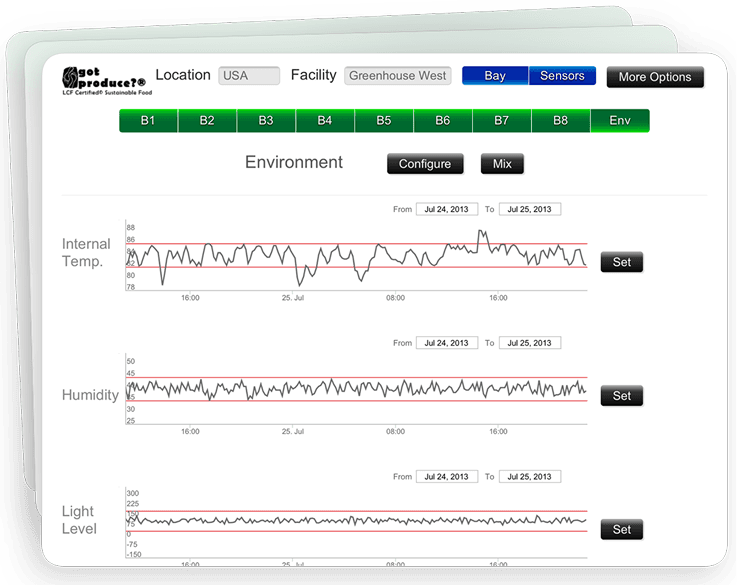The width and height of the screenshot is (737, 585).
Task: Switch to the Bay view
Action: click(x=495, y=76)
